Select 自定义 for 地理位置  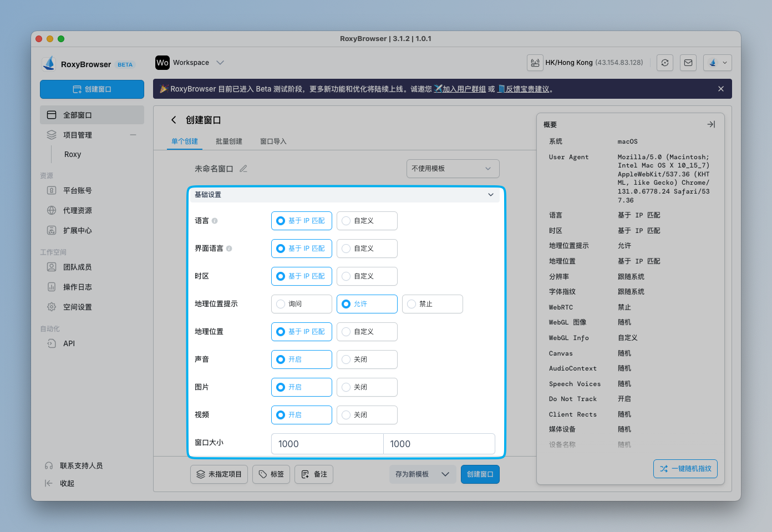pos(367,332)
